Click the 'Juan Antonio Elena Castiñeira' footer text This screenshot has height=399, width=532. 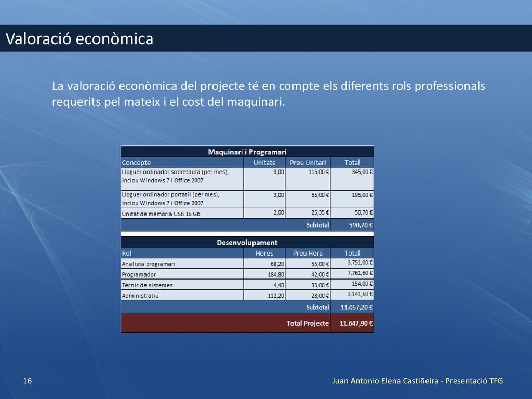(385, 381)
